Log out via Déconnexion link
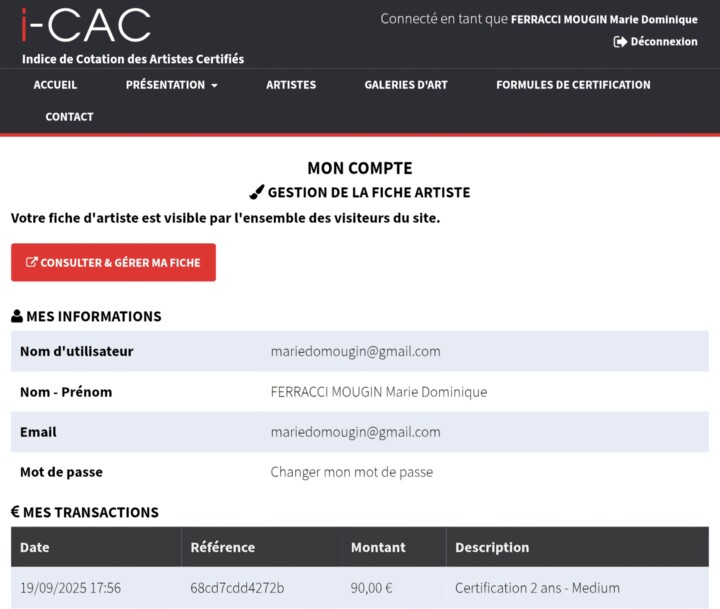720x609 pixels. click(664, 42)
